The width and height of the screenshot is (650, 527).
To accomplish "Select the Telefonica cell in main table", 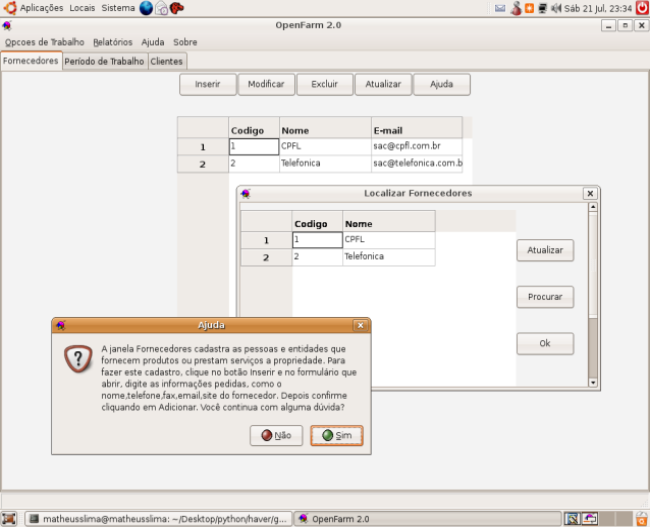I will 325,163.
